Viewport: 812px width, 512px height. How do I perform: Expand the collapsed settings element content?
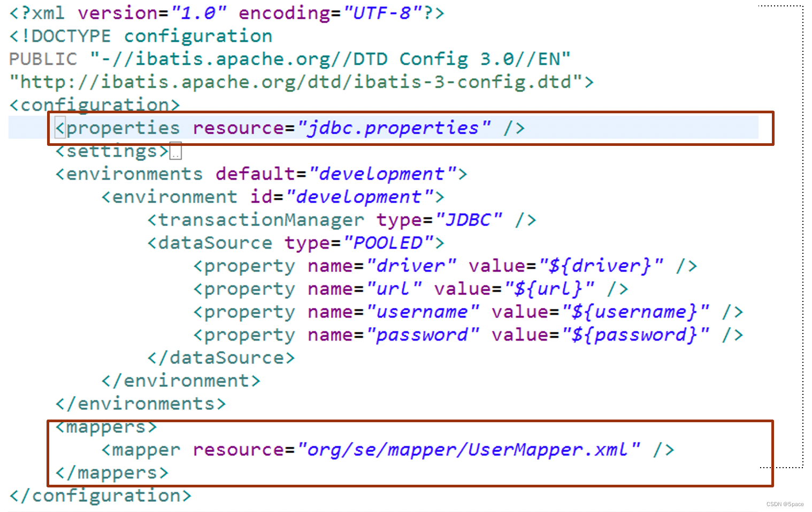tap(176, 151)
